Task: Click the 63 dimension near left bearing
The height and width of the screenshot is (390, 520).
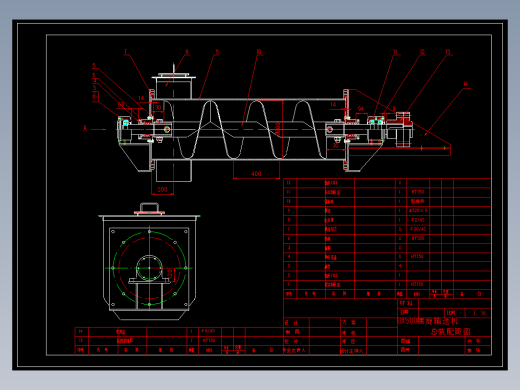Action: 121,104
